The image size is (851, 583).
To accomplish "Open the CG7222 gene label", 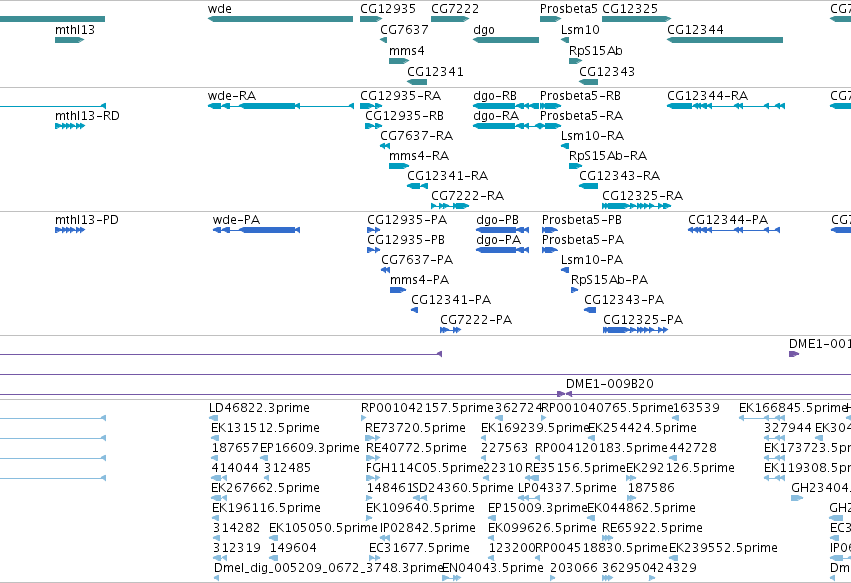I will coord(455,9).
